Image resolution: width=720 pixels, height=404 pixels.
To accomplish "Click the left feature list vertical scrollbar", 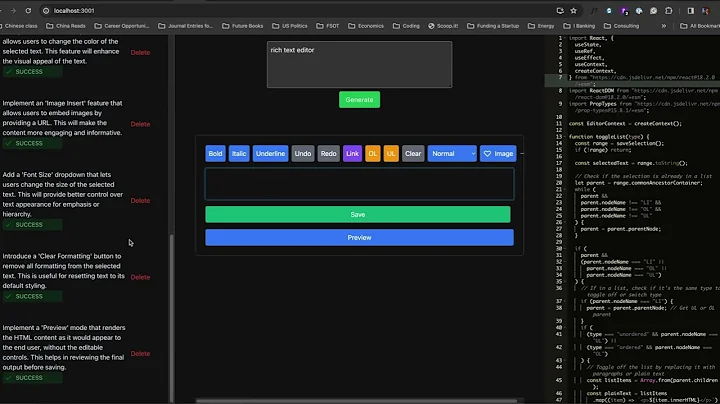I will [x=172, y=318].
